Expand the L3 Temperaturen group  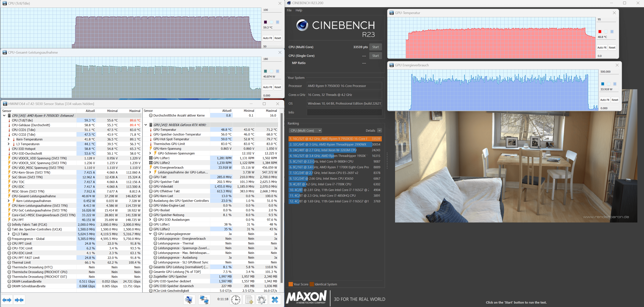[x=9, y=144]
